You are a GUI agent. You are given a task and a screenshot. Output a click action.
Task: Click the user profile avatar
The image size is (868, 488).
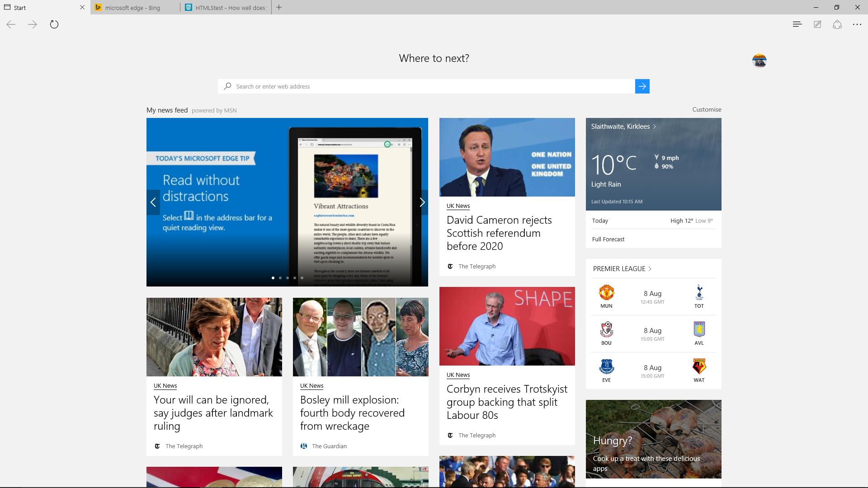click(759, 60)
